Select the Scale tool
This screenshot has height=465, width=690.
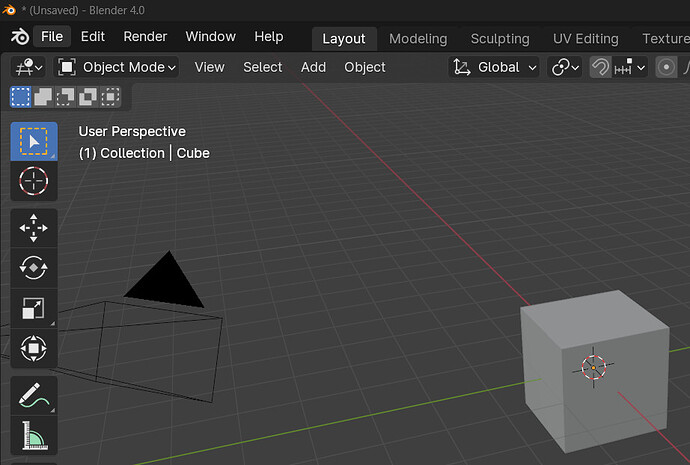click(x=34, y=308)
